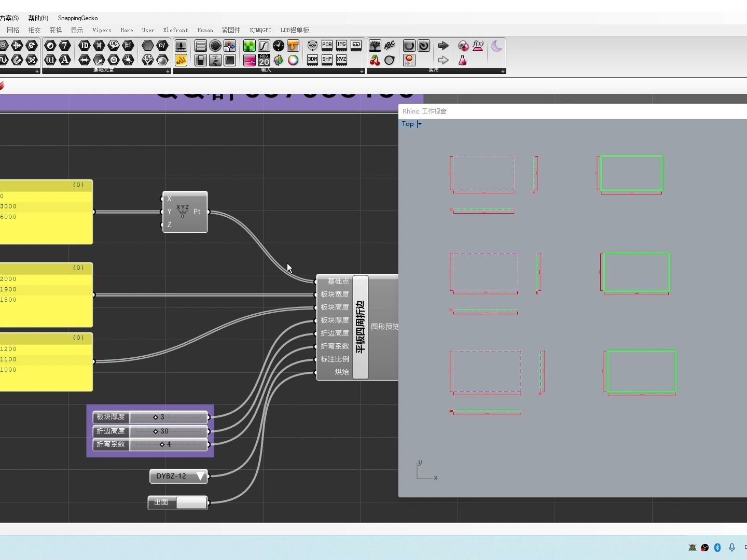
Task: Select the purple moon icon
Action: tap(497, 46)
